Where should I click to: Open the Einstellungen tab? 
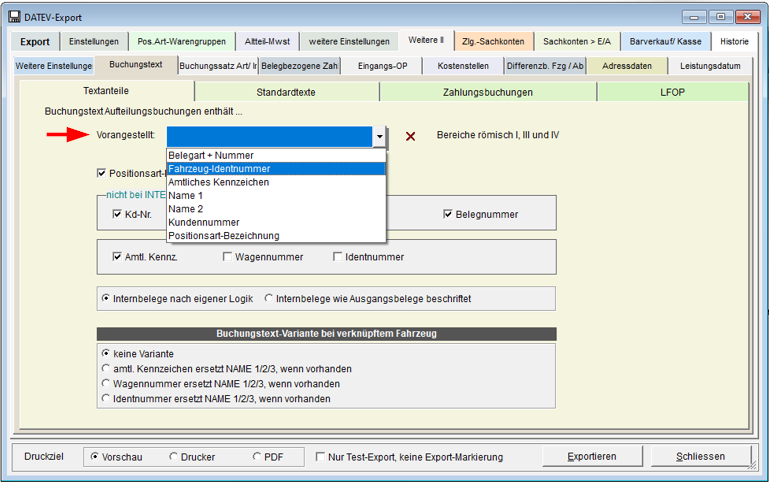(x=94, y=42)
